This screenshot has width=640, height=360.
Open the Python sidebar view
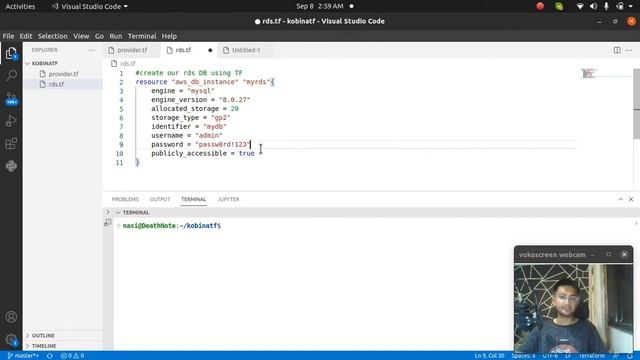click(11, 166)
